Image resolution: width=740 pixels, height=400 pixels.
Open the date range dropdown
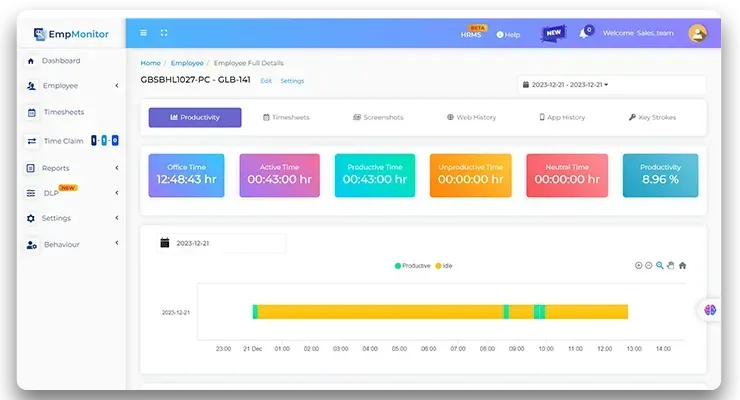(x=610, y=85)
